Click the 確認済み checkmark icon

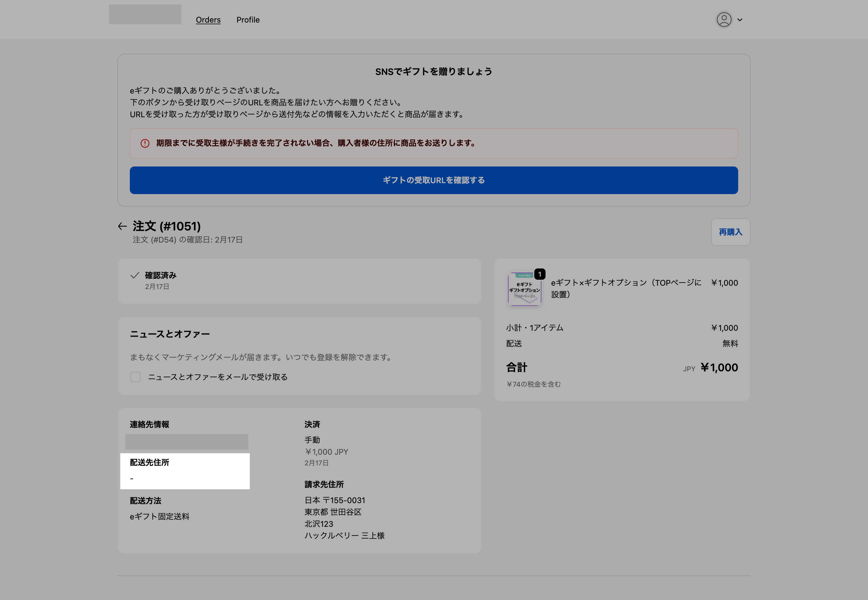click(135, 275)
